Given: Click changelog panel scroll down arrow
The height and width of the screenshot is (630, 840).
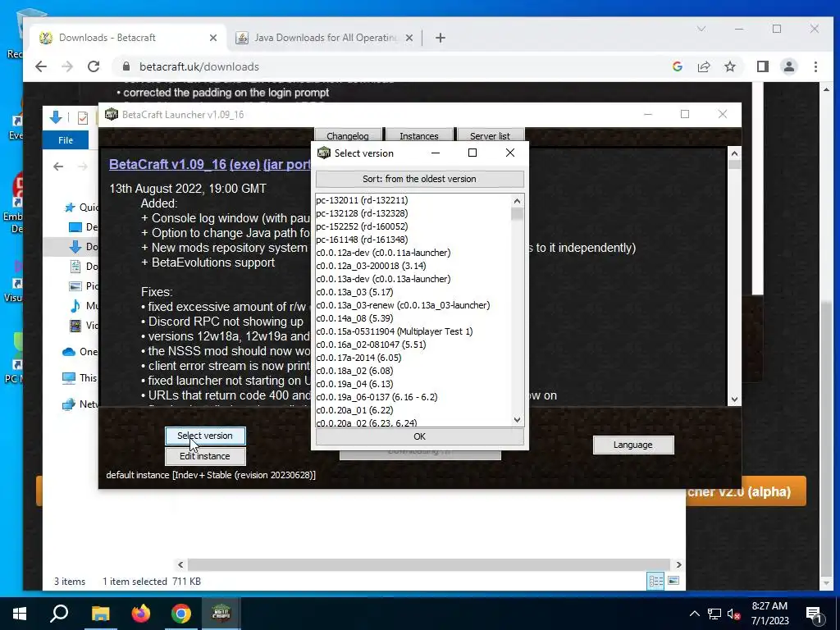Looking at the screenshot, I should pyautogui.click(x=734, y=399).
